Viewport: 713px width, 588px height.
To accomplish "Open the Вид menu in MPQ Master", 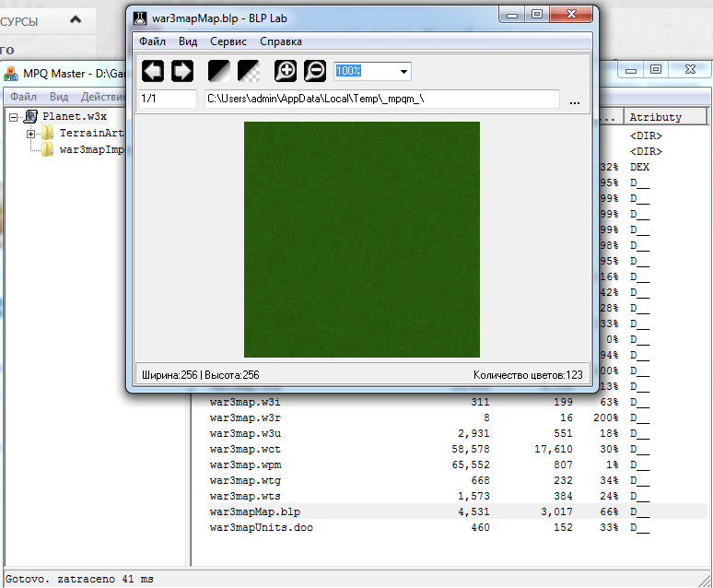I will click(59, 97).
